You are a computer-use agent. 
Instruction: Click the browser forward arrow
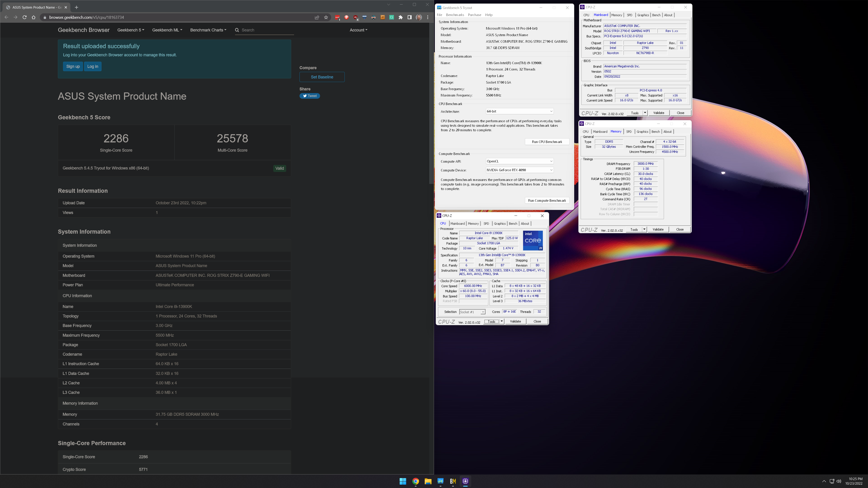pos(16,17)
